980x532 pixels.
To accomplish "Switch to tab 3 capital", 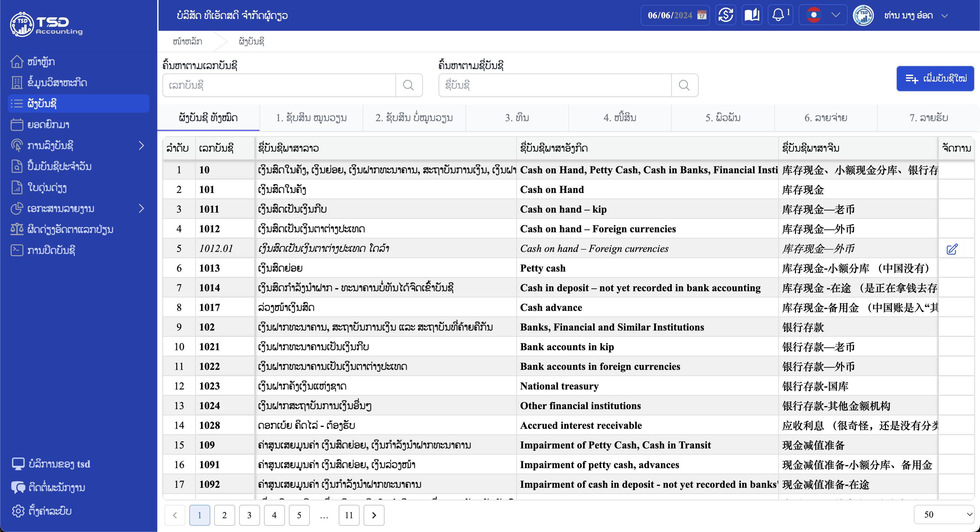I will coord(517,118).
